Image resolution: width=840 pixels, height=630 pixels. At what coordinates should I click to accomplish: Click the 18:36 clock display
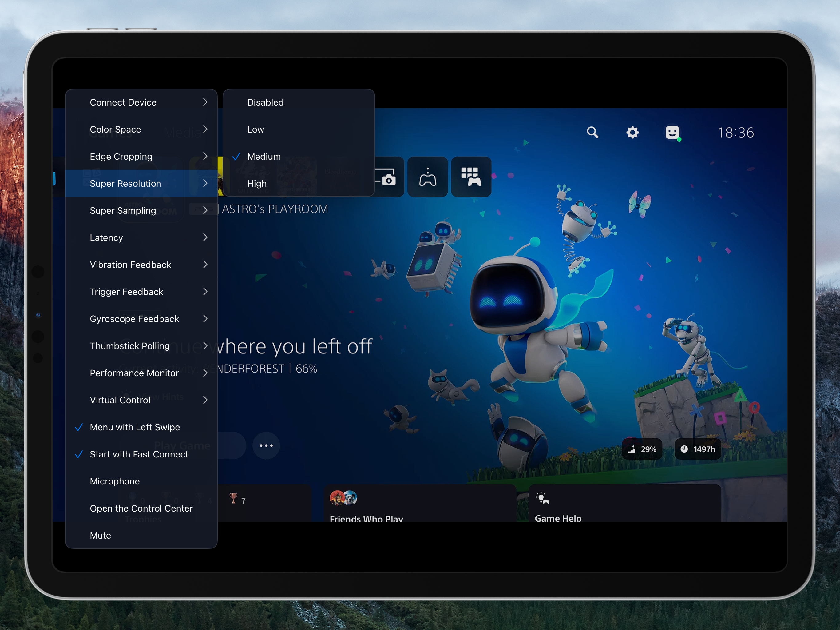pyautogui.click(x=735, y=133)
